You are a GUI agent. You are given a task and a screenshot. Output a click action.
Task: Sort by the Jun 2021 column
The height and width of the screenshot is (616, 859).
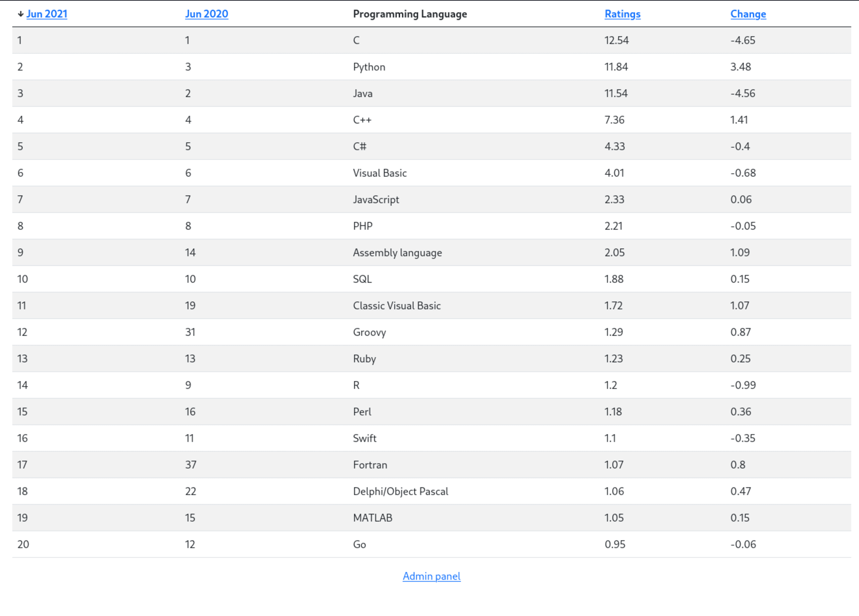point(47,14)
